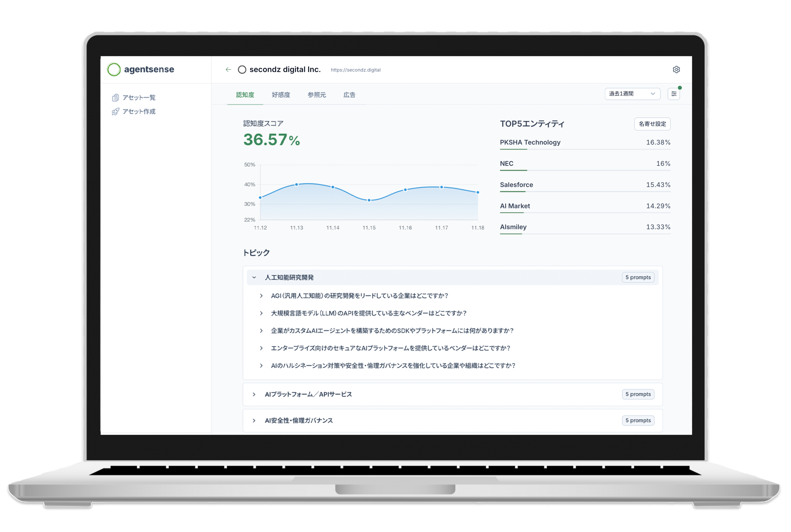This screenshot has height=532, width=791.
Task: Click the back arrow icon
Action: [x=228, y=70]
